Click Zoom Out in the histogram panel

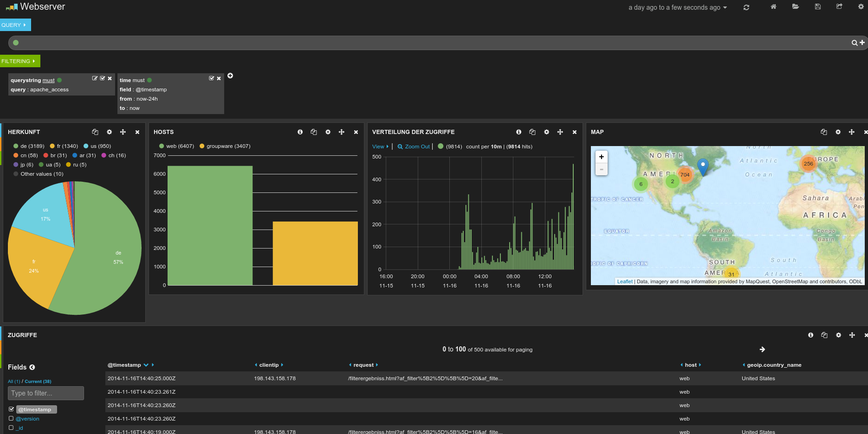coord(414,147)
